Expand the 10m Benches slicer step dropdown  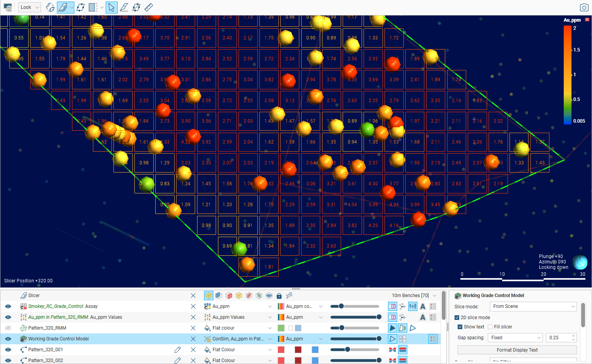pyautogui.click(x=435, y=296)
